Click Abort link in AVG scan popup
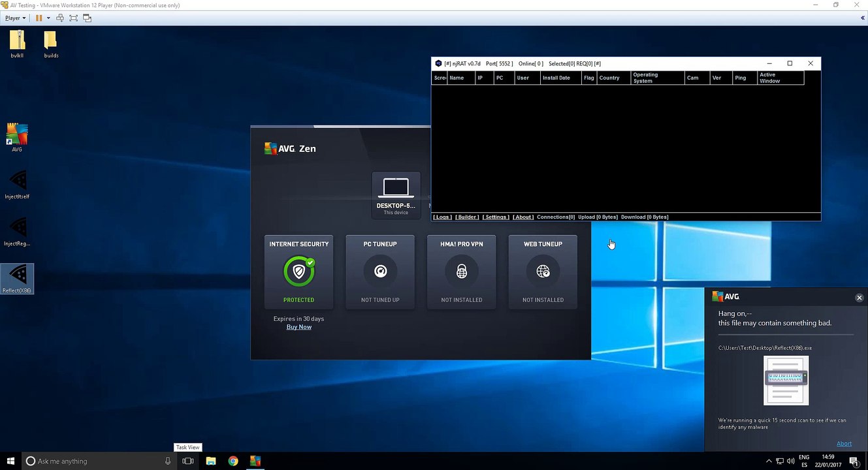868x470 pixels. (844, 444)
